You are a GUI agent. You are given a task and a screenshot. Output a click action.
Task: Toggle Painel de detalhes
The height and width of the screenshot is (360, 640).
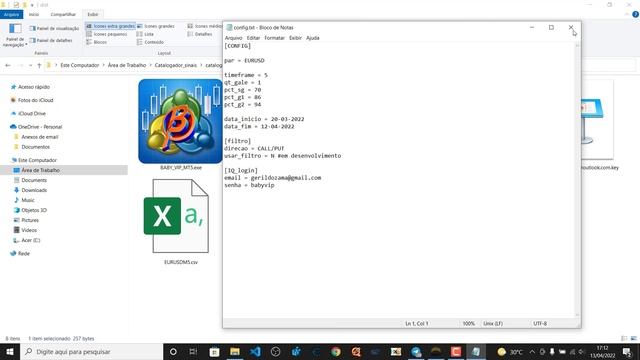coord(51,40)
